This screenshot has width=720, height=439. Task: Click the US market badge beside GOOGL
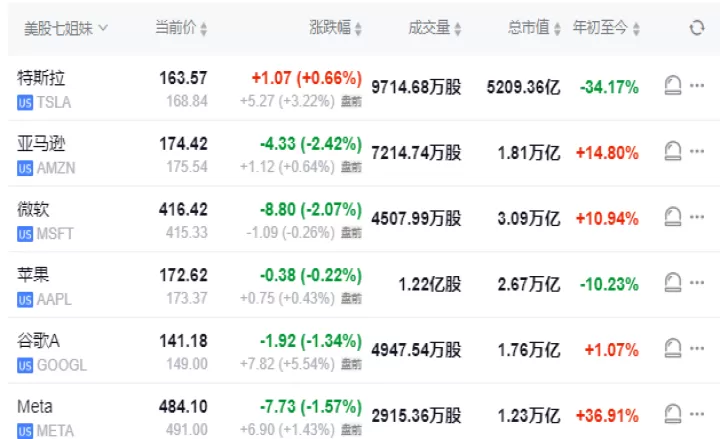coord(25,365)
